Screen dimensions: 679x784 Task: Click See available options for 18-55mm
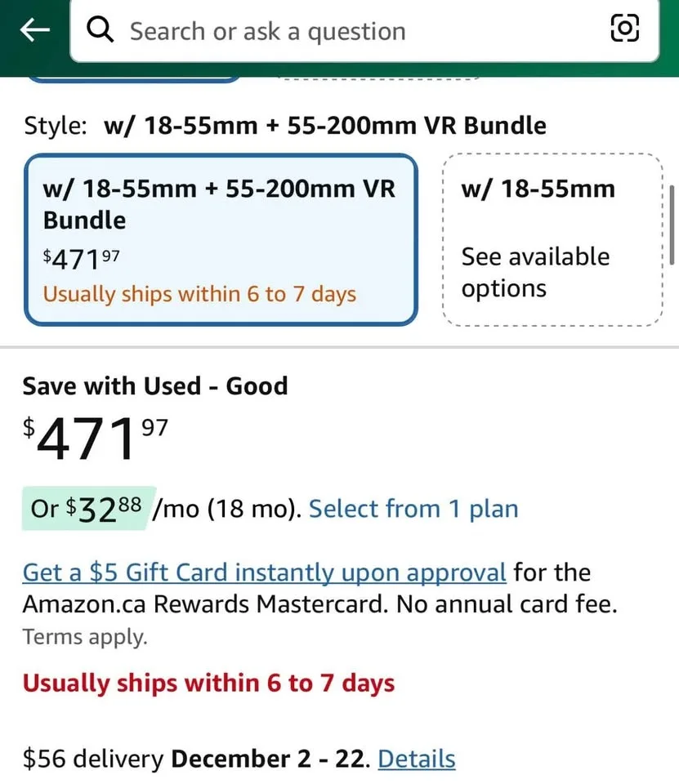tap(536, 272)
